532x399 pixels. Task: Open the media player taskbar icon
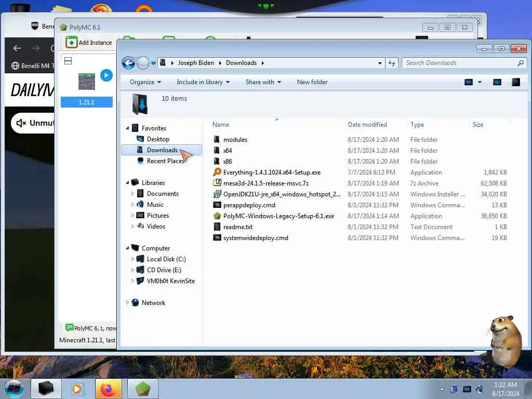[x=77, y=389]
